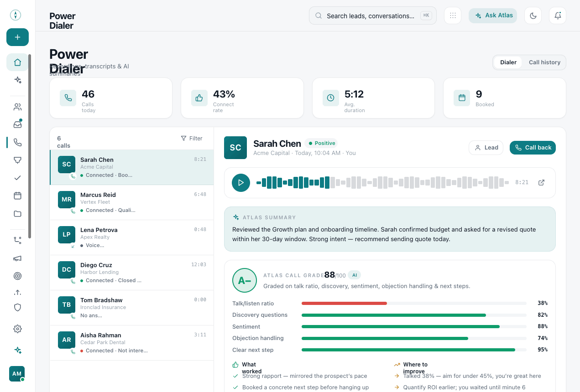This screenshot has width=580, height=392.
Task: Click the Ask Atlas button
Action: pyautogui.click(x=493, y=15)
